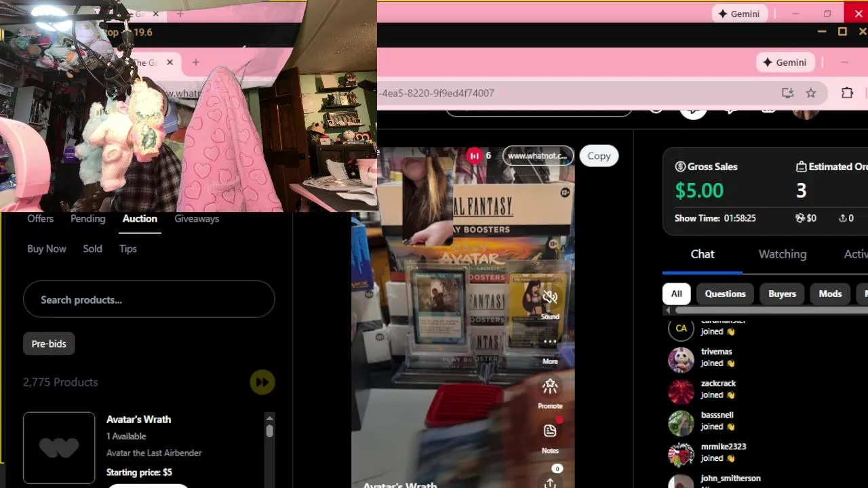Click the Avatar's Wrath product thumbnail

(x=59, y=448)
